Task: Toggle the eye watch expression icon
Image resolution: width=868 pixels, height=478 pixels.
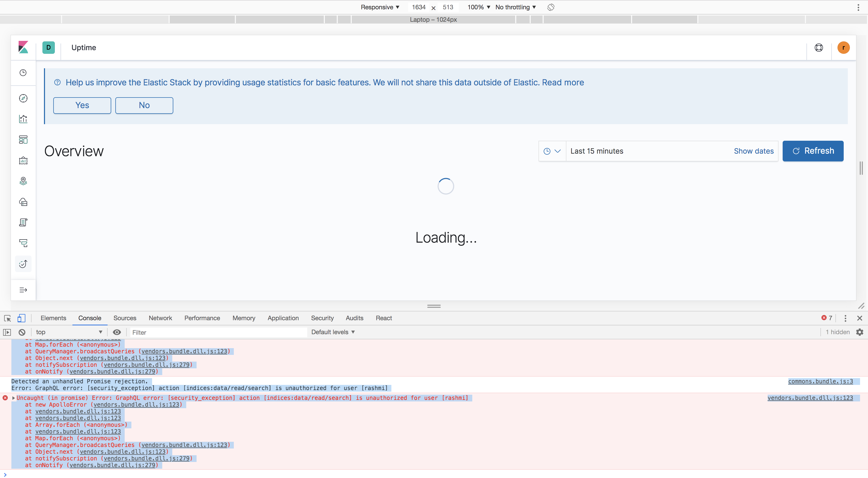Action: (117, 332)
